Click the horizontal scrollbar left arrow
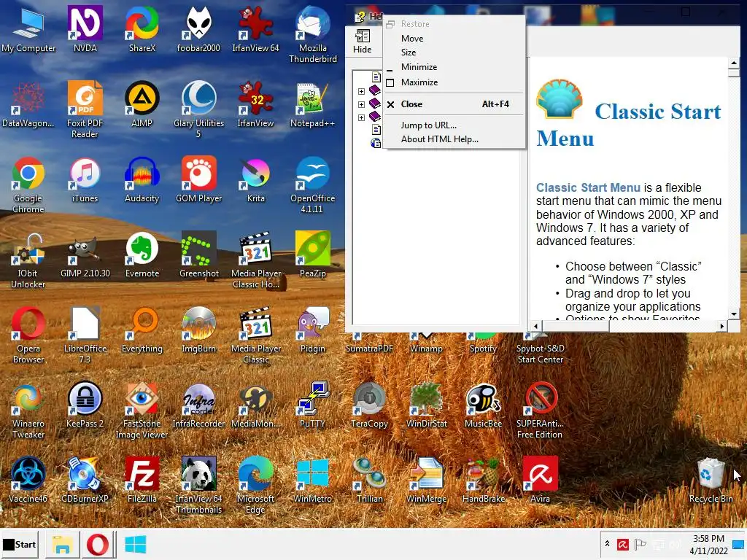Image resolution: width=747 pixels, height=560 pixels. coord(536,326)
